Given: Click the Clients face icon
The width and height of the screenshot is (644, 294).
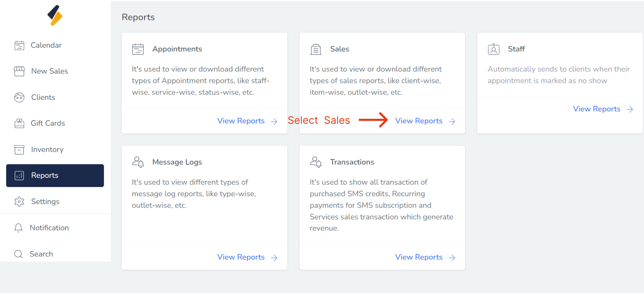Looking at the screenshot, I should pyautogui.click(x=19, y=98).
